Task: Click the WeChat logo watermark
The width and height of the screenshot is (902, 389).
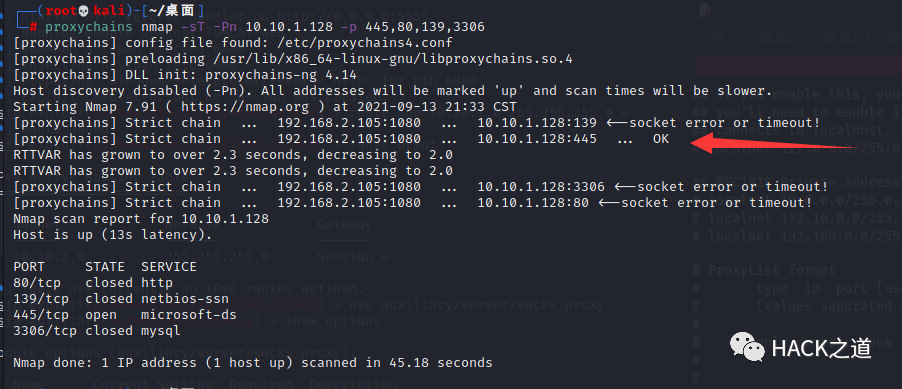Action: click(747, 348)
